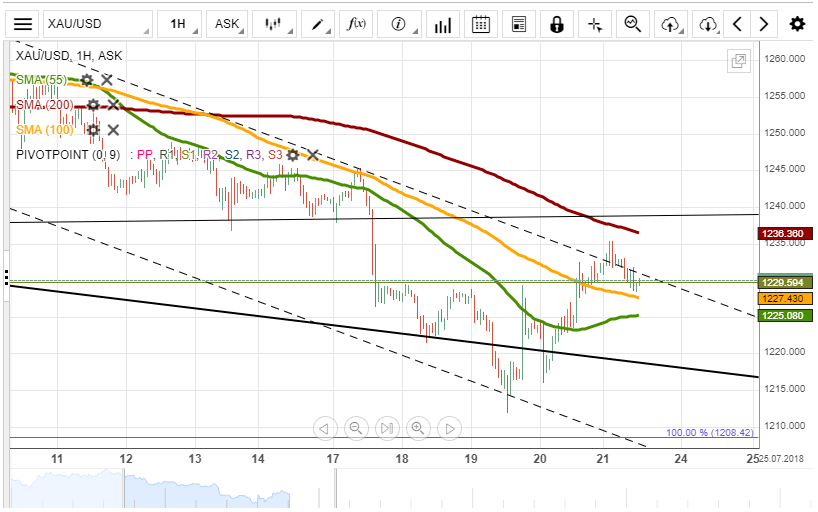Click the 1229.594 current price tag
This screenshot has width=818, height=512.
pyautogui.click(x=785, y=283)
